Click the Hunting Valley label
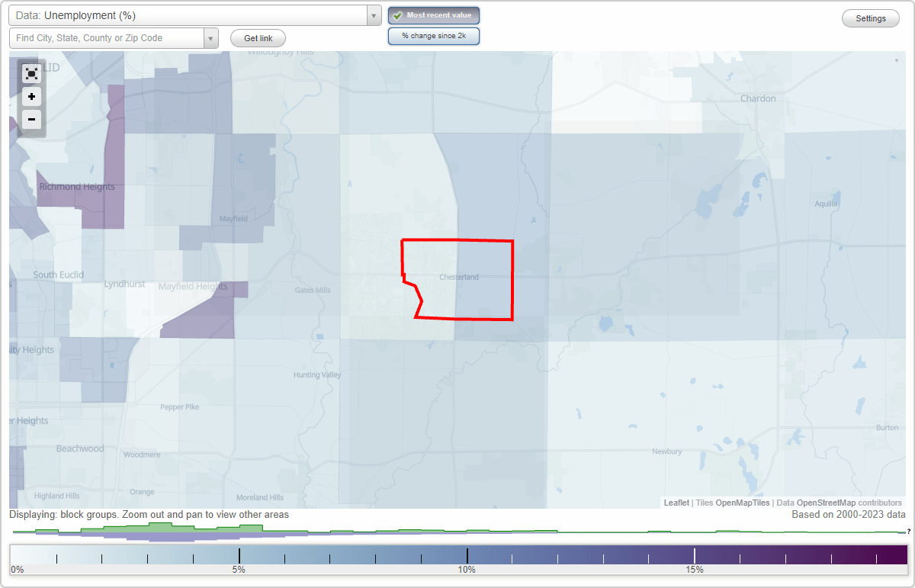The width and height of the screenshot is (915, 588). click(x=317, y=375)
